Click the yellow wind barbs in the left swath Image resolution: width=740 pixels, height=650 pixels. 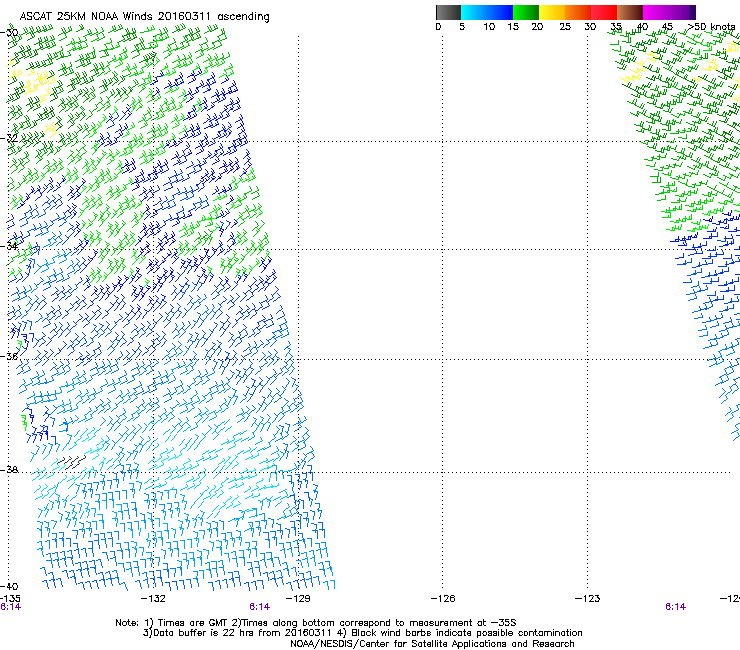click(x=38, y=83)
